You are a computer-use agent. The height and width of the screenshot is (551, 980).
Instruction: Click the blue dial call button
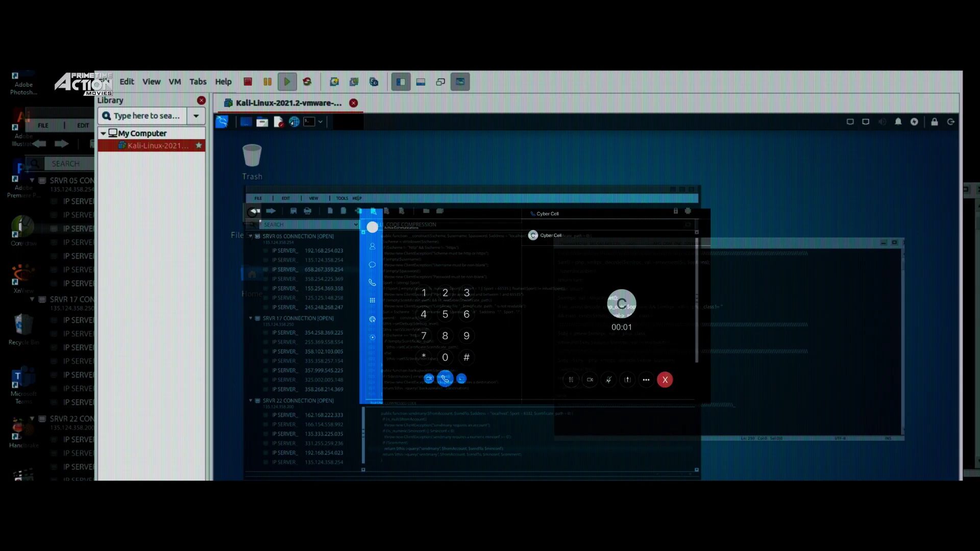(x=445, y=379)
